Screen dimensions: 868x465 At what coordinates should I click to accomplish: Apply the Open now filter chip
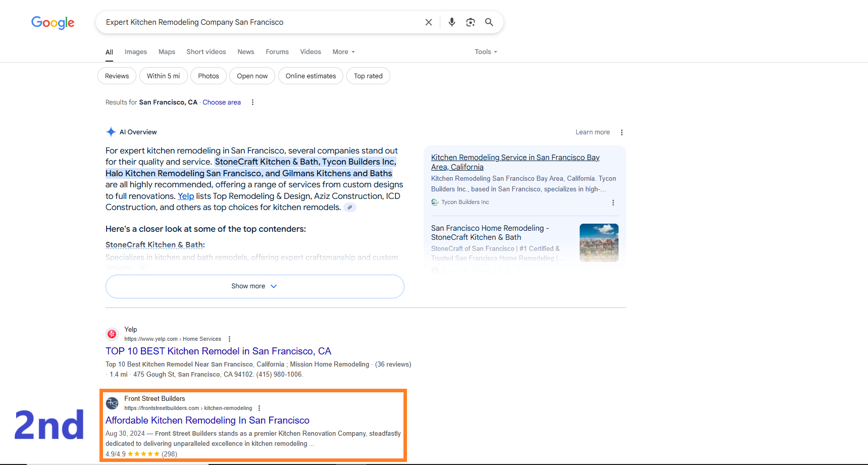coord(252,76)
